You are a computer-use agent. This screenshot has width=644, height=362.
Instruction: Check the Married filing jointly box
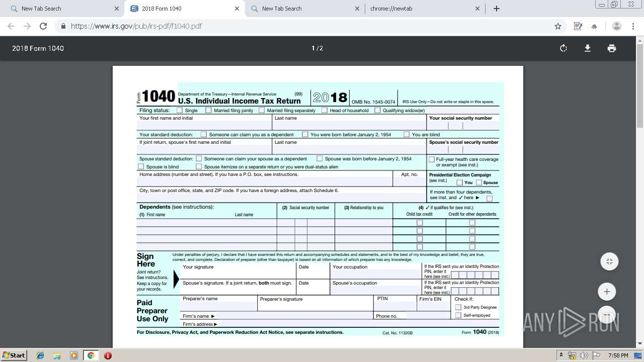click(x=208, y=110)
